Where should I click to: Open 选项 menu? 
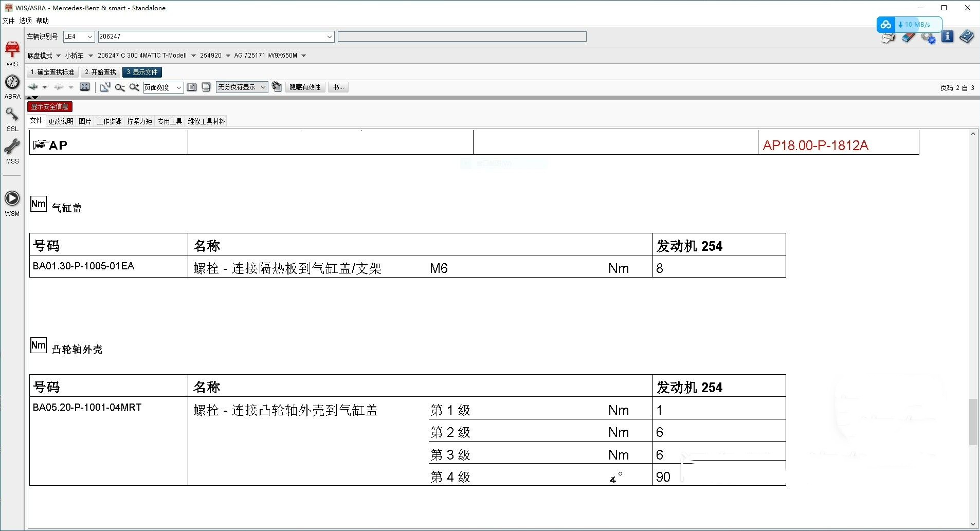[26, 21]
